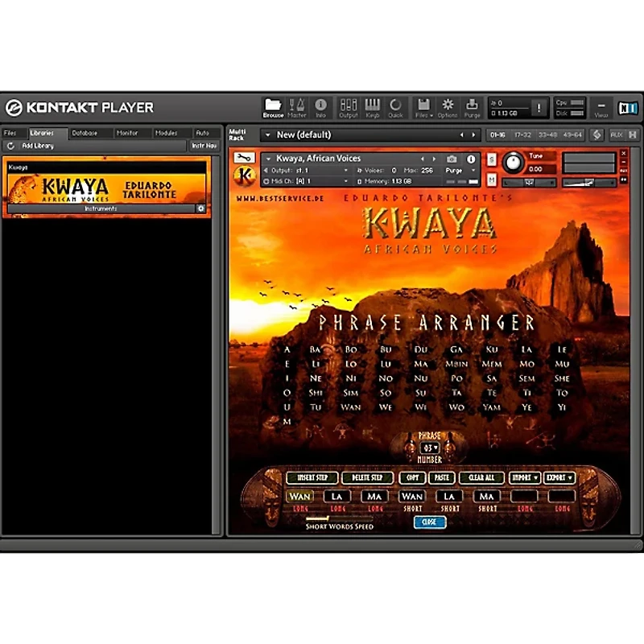Click the instrument info icon
The height and width of the screenshot is (644, 644).
click(471, 159)
